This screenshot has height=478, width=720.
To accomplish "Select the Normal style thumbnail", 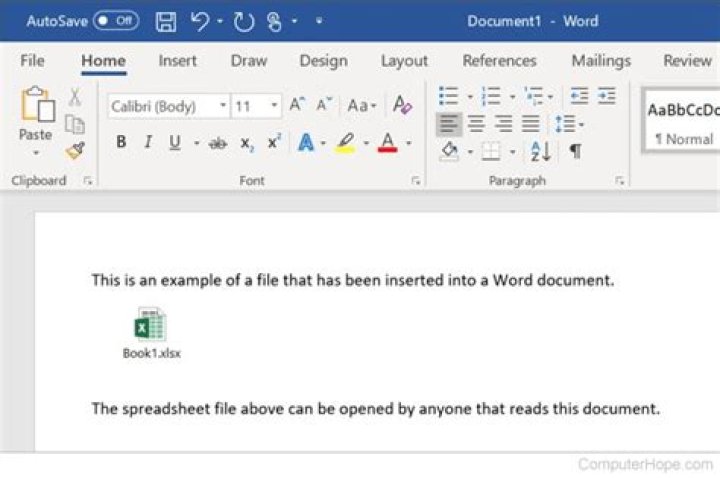I will (682, 121).
